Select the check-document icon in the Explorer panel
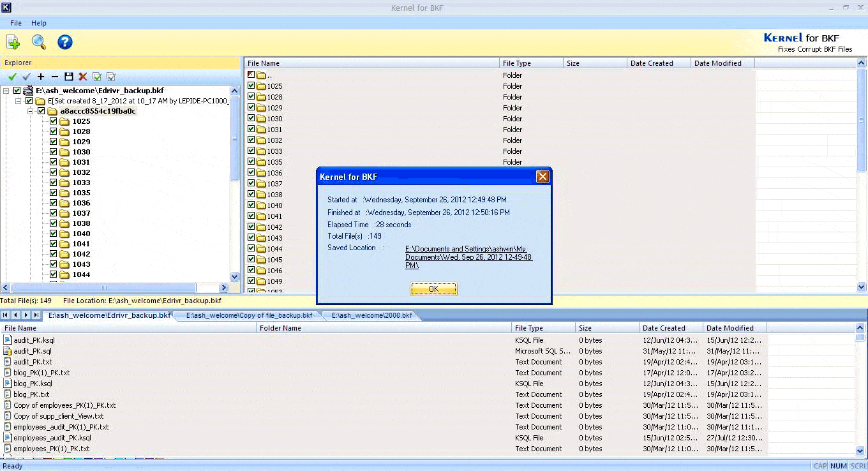 [97, 77]
